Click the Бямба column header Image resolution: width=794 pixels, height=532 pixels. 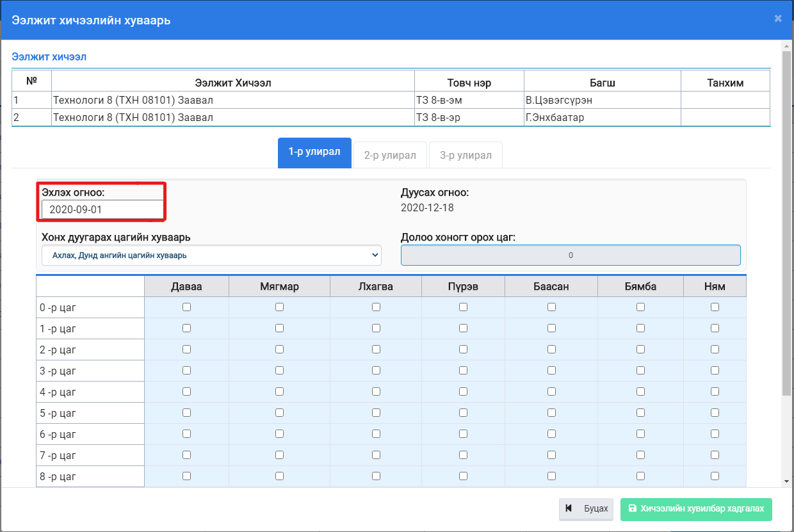click(640, 286)
